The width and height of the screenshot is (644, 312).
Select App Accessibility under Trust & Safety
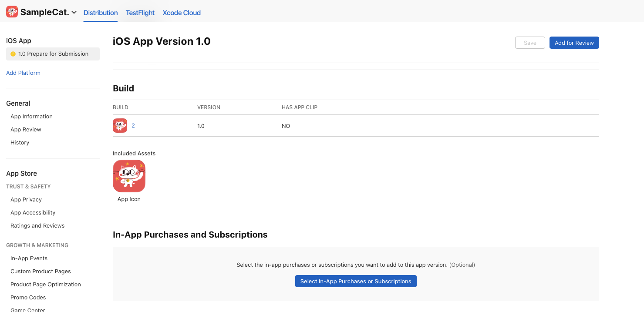click(33, 212)
